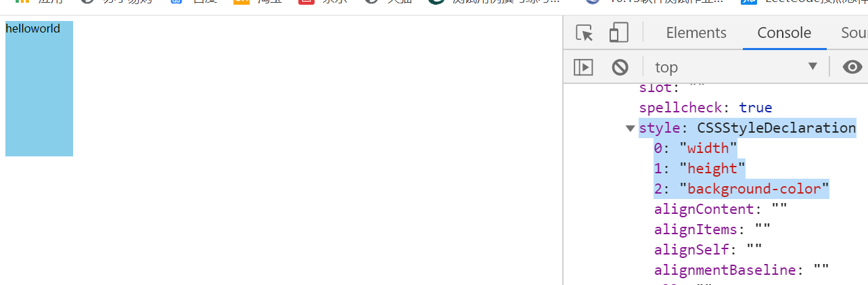Open the Sources tab
The width and height of the screenshot is (868, 285).
point(854,32)
